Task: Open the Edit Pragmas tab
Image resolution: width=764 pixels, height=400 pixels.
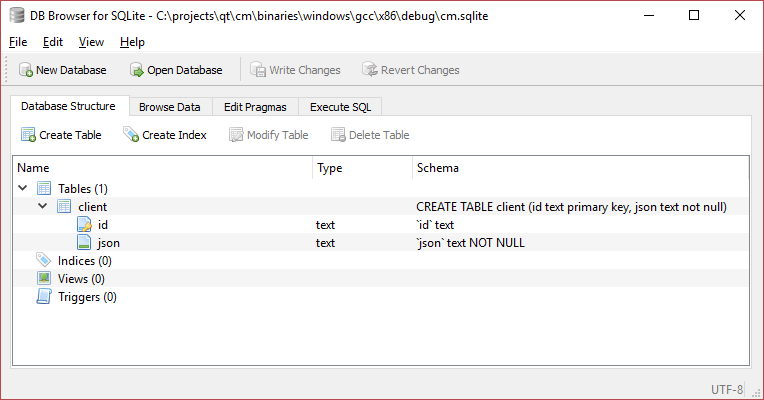Action: (255, 107)
